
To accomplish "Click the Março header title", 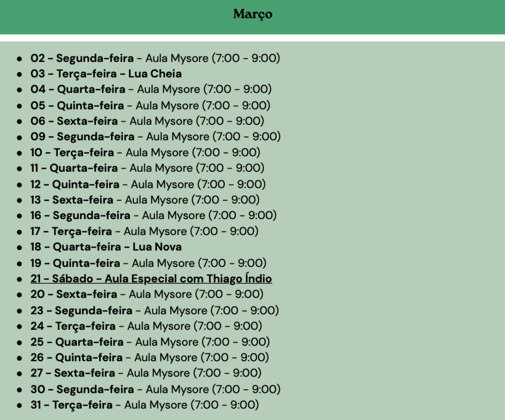I will tap(252, 14).
